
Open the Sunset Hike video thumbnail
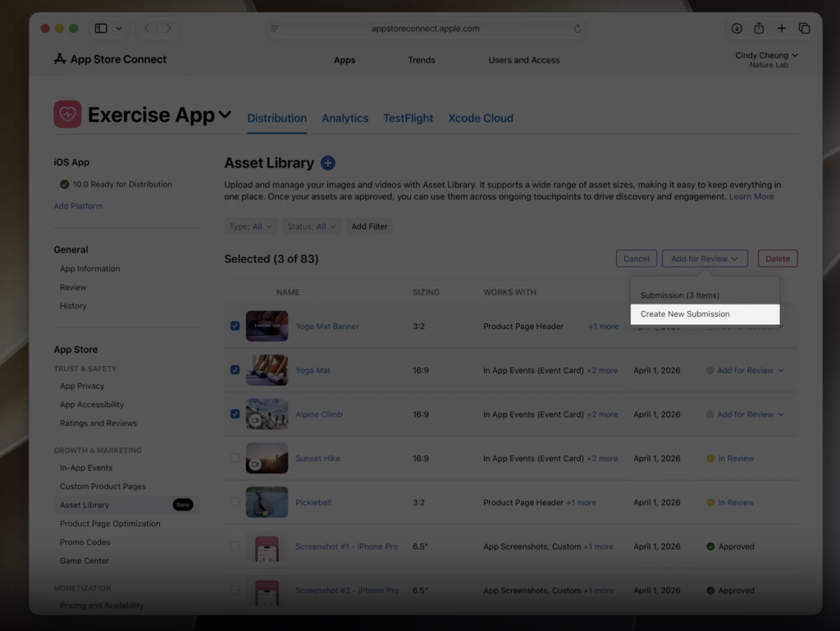[267, 458]
